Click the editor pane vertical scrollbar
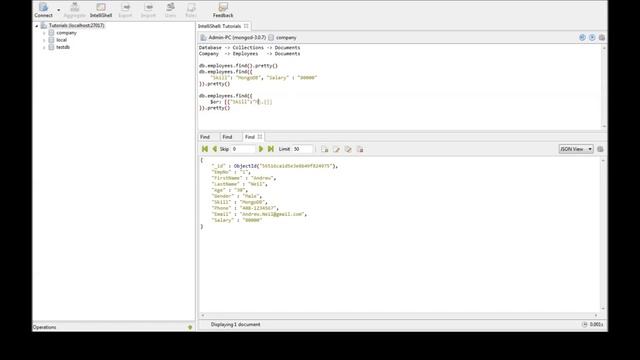The image size is (640, 360). pyautogui.click(x=604, y=87)
